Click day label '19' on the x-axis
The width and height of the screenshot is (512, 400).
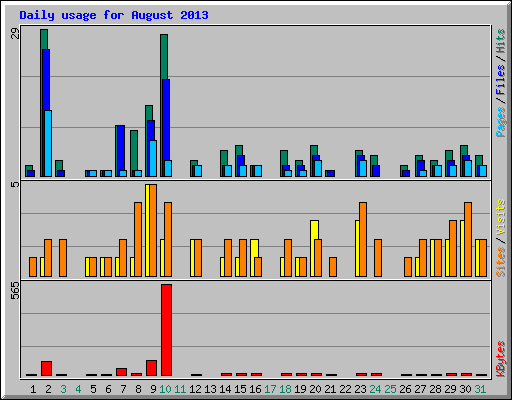(300, 389)
